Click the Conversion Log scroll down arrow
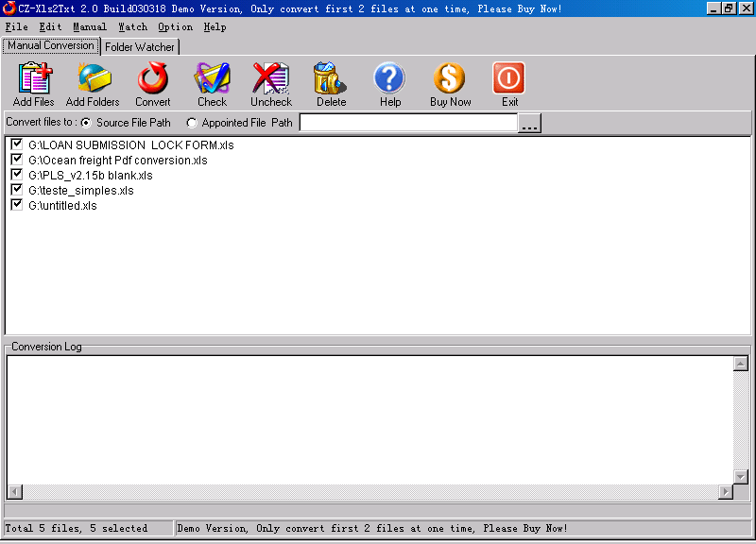Image resolution: width=756 pixels, height=544 pixels. click(741, 477)
